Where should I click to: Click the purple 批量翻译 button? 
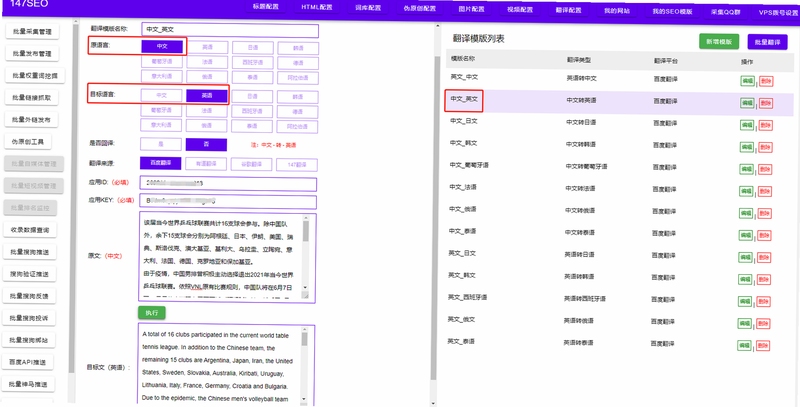(x=767, y=43)
